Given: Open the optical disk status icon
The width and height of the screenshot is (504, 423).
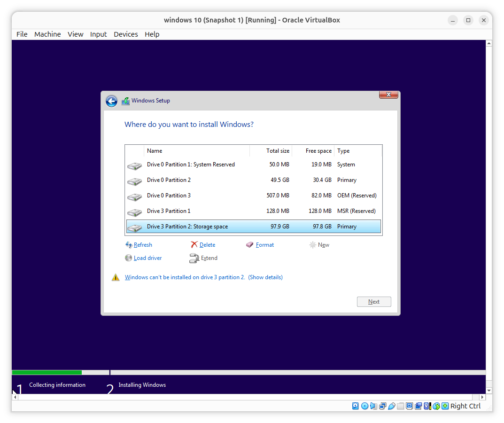Looking at the screenshot, I should 364,406.
